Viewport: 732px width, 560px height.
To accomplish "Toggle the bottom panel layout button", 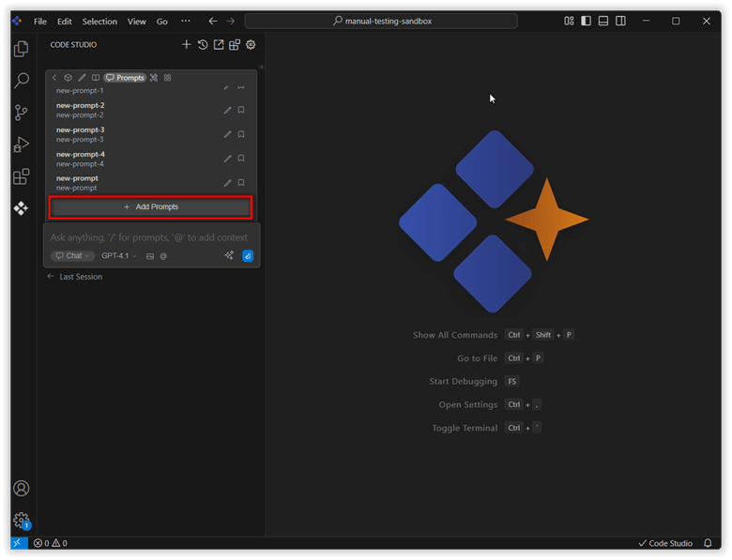I will (x=603, y=21).
